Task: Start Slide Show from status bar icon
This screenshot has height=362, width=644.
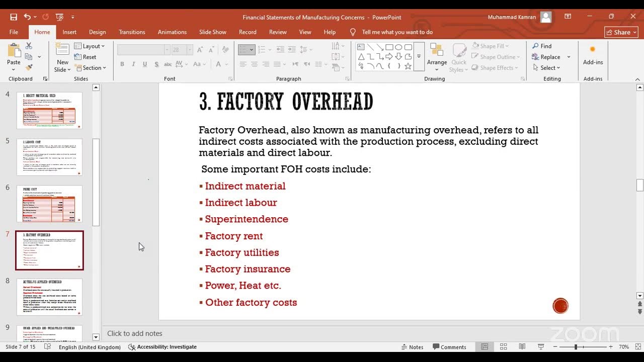Action: pyautogui.click(x=541, y=347)
